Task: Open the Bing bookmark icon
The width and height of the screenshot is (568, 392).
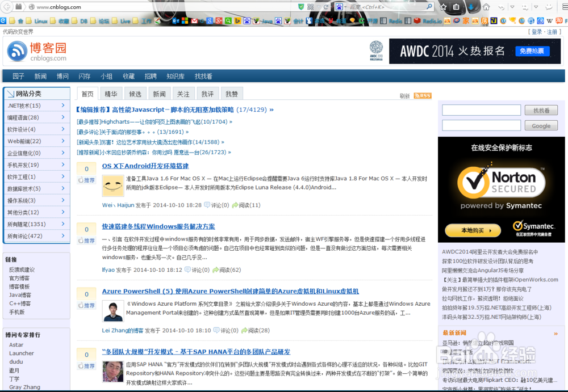Action: point(237,21)
